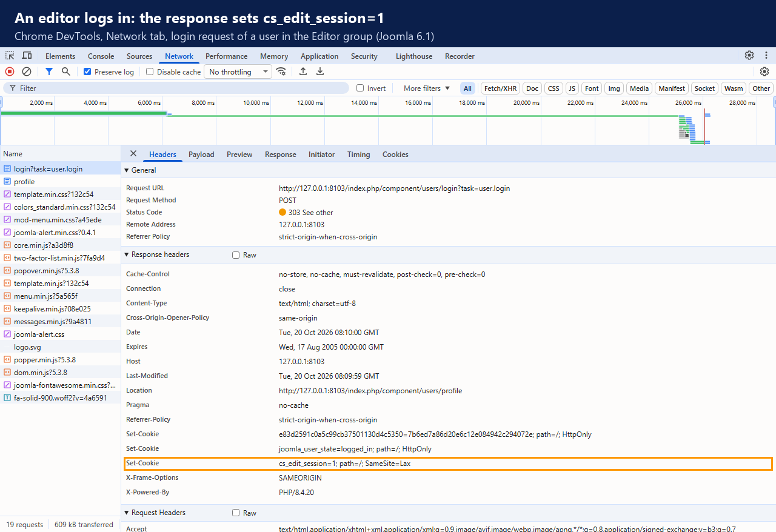Open network conditions wifi icon

281,71
